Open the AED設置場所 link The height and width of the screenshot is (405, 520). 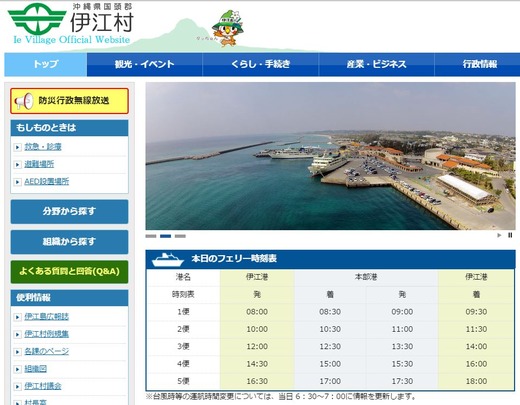click(x=47, y=182)
